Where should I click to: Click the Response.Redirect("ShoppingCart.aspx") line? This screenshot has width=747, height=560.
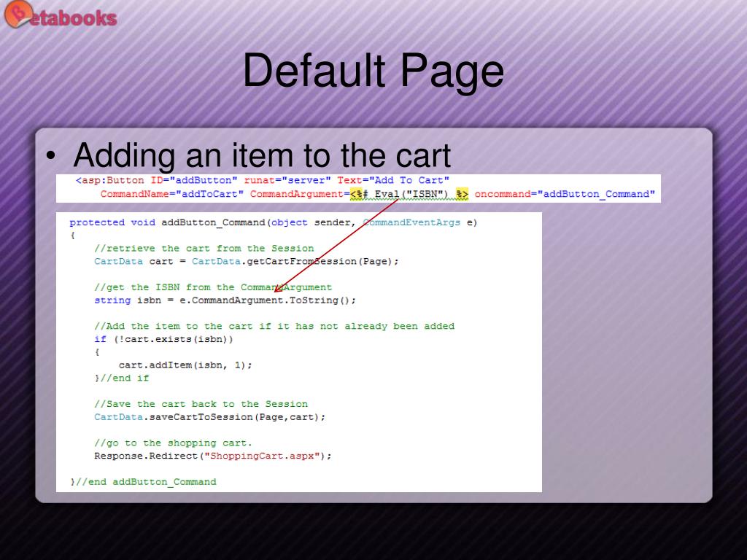click(x=212, y=456)
